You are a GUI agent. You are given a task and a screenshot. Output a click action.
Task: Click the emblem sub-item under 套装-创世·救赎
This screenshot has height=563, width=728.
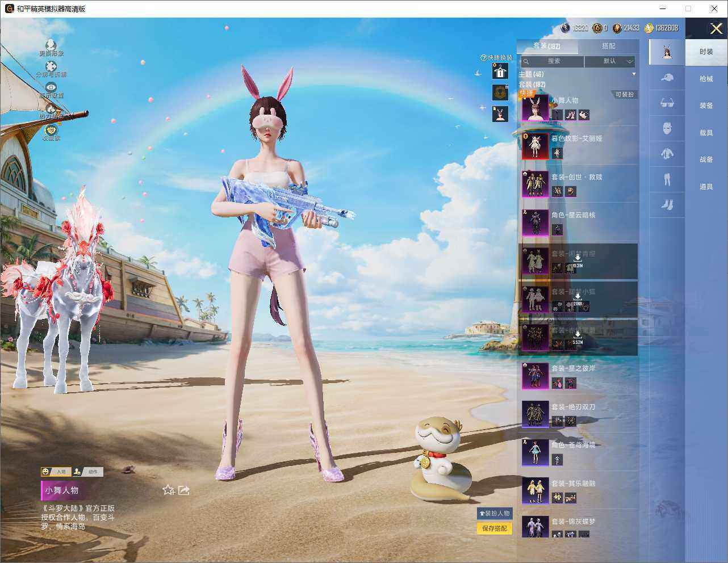pos(571,192)
